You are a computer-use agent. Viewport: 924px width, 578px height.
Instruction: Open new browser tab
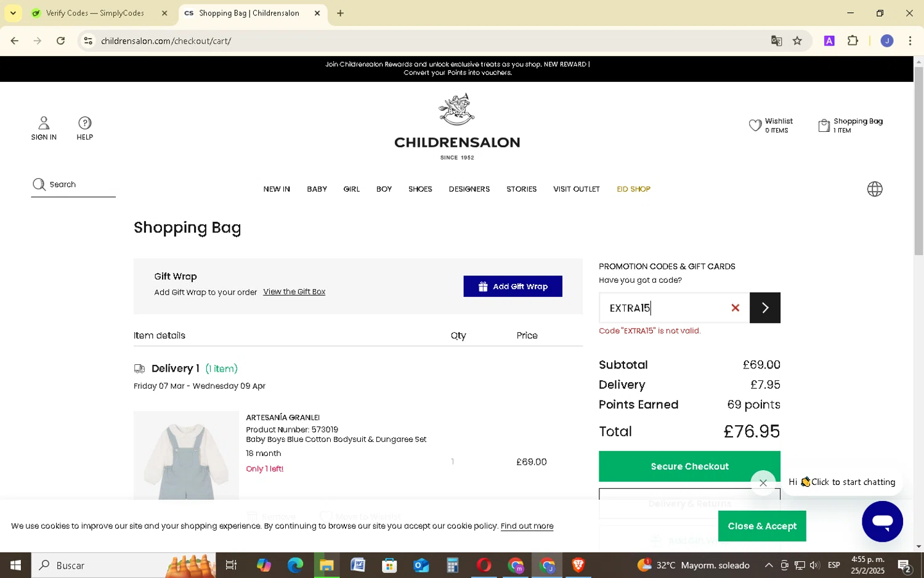pyautogui.click(x=340, y=13)
